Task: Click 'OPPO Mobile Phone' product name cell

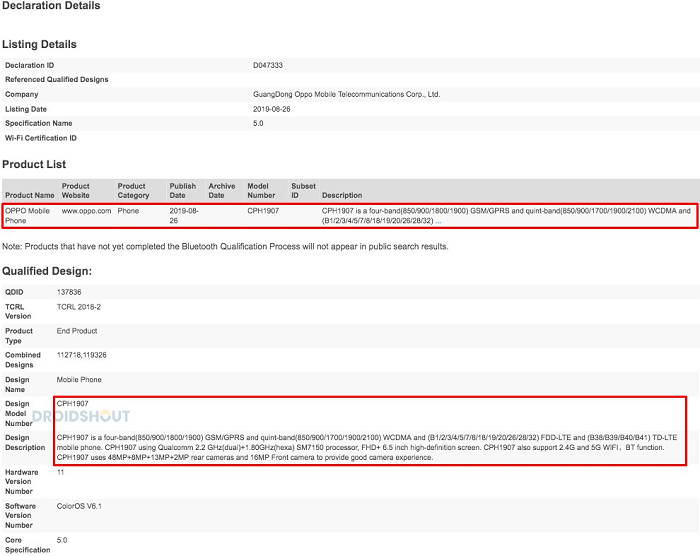Action: pos(27,216)
